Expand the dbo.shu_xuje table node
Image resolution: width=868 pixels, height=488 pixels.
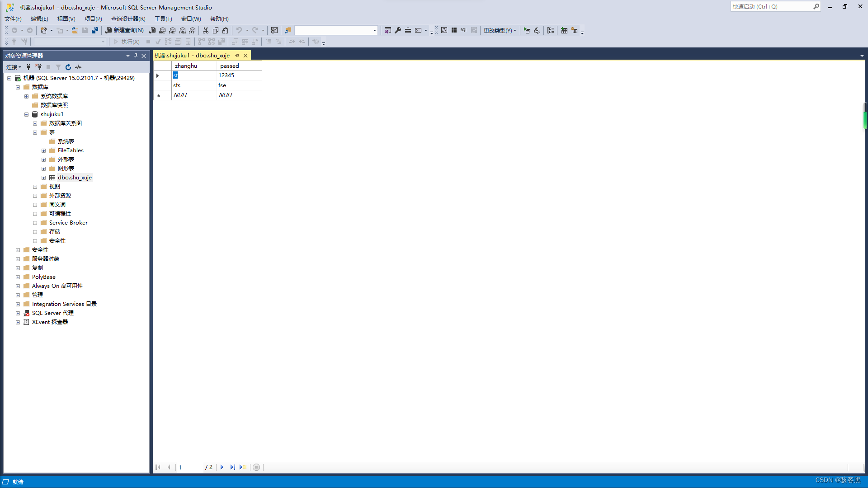44,178
